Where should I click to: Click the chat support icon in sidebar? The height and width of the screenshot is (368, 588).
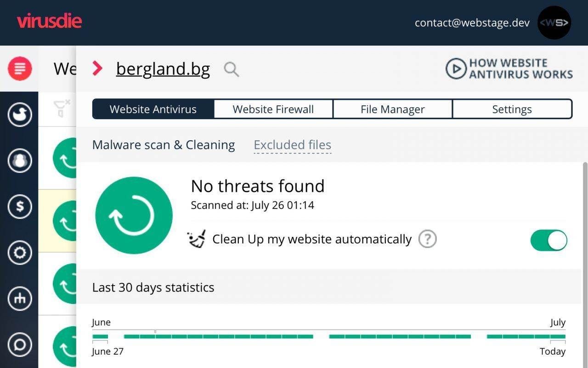20,345
